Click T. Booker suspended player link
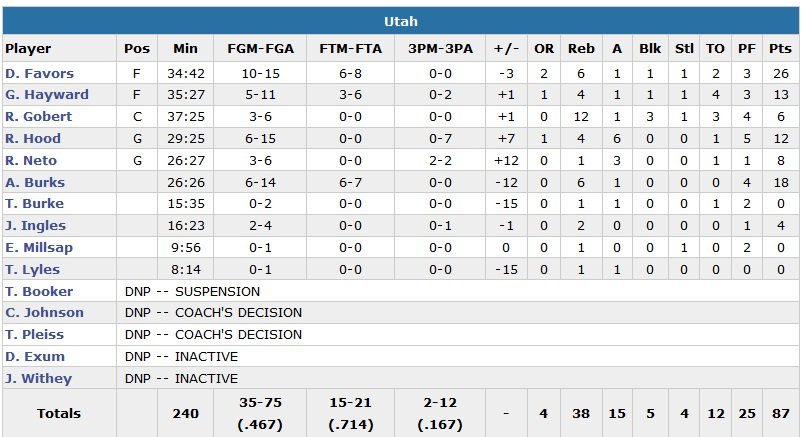 point(39,291)
